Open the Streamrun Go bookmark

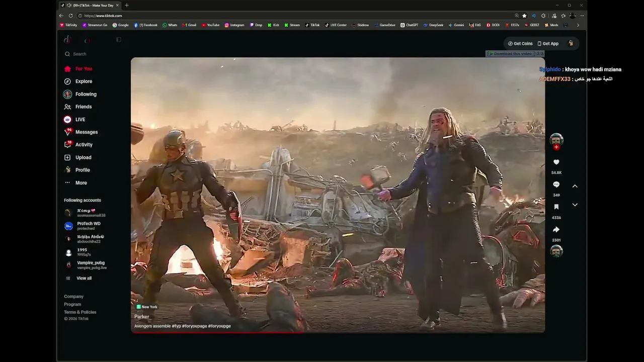(x=95, y=25)
